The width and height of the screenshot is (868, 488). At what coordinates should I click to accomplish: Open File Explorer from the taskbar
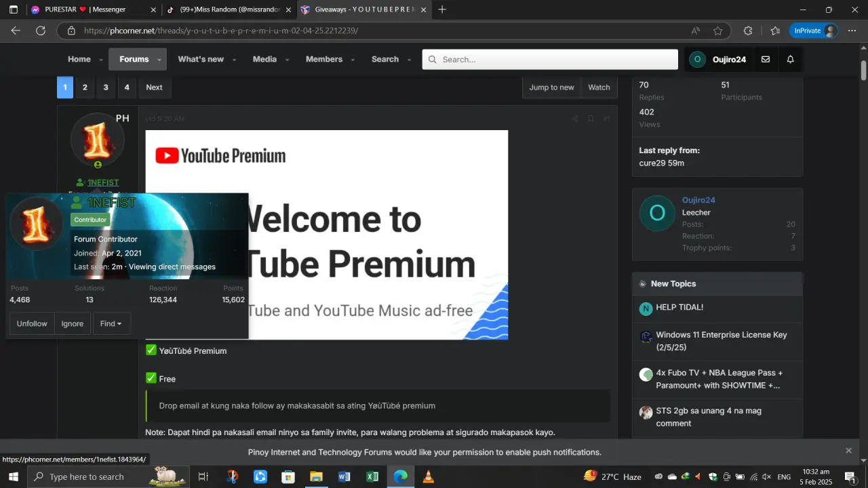pyautogui.click(x=316, y=476)
